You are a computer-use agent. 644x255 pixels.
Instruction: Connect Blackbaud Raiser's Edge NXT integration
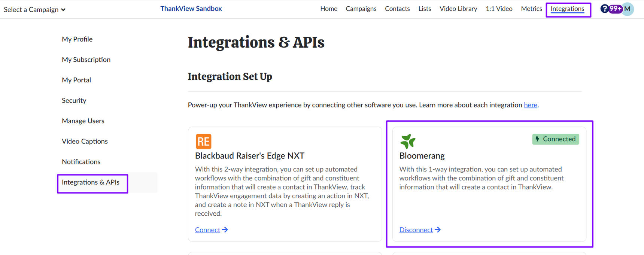(x=207, y=230)
